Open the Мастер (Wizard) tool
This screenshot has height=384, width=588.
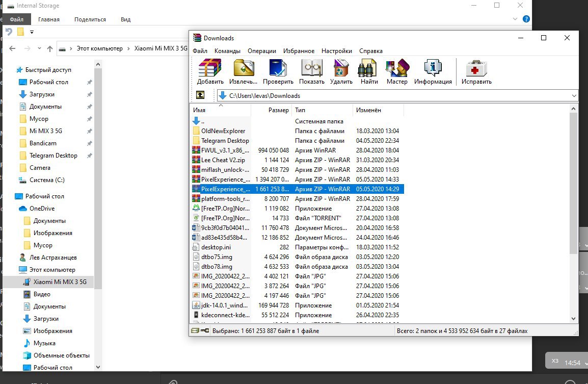(x=397, y=72)
